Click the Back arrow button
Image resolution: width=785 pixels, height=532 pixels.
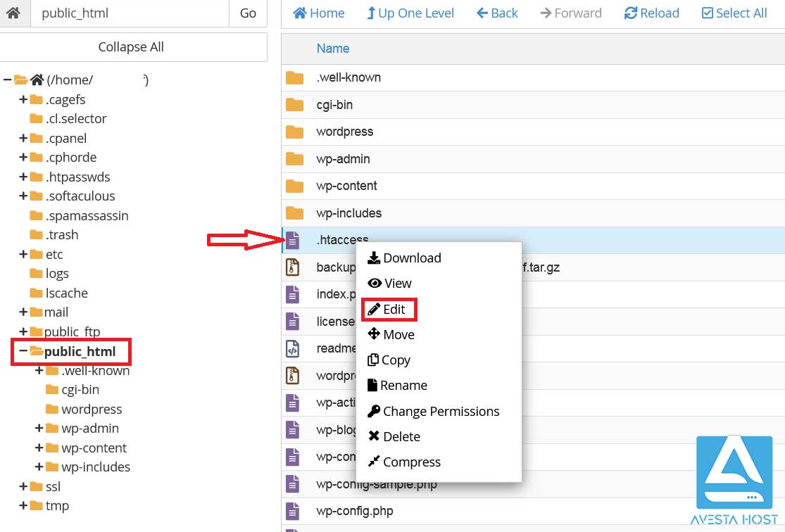click(497, 13)
